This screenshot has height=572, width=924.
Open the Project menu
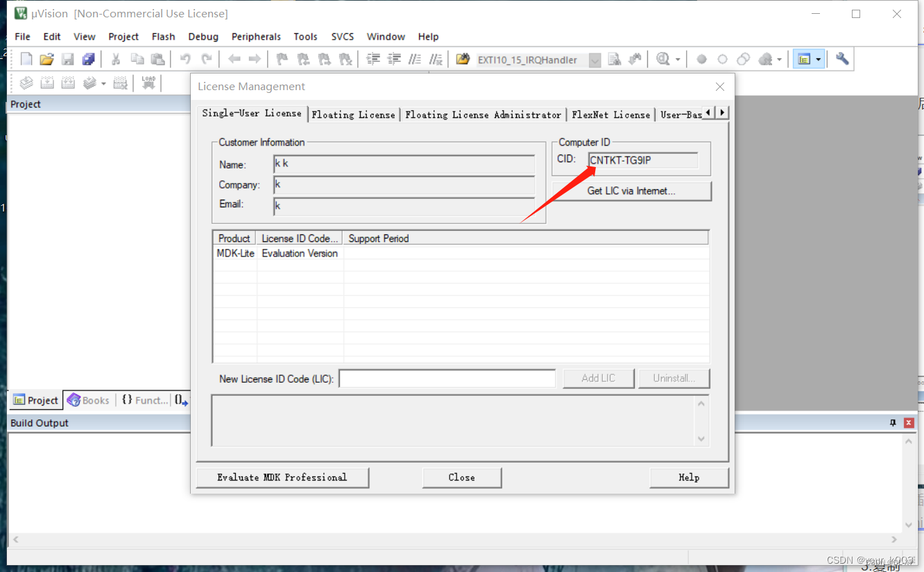[x=123, y=37]
